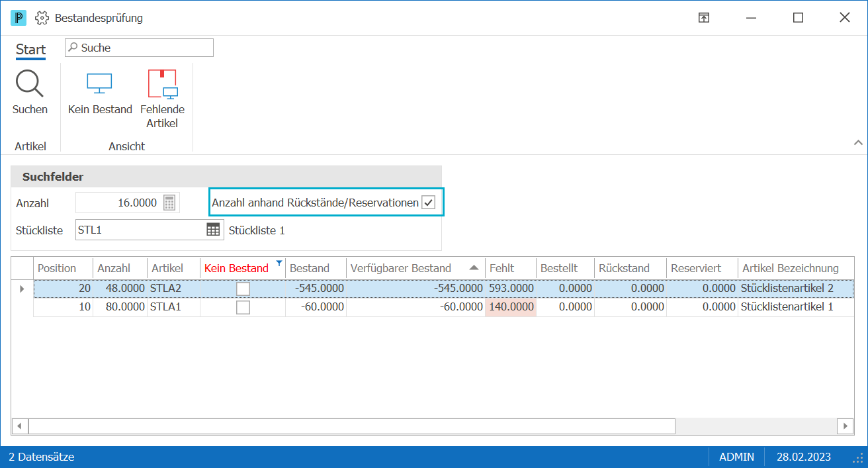Click the Reserviert column header
The height and width of the screenshot is (468, 868).
[x=703, y=268]
